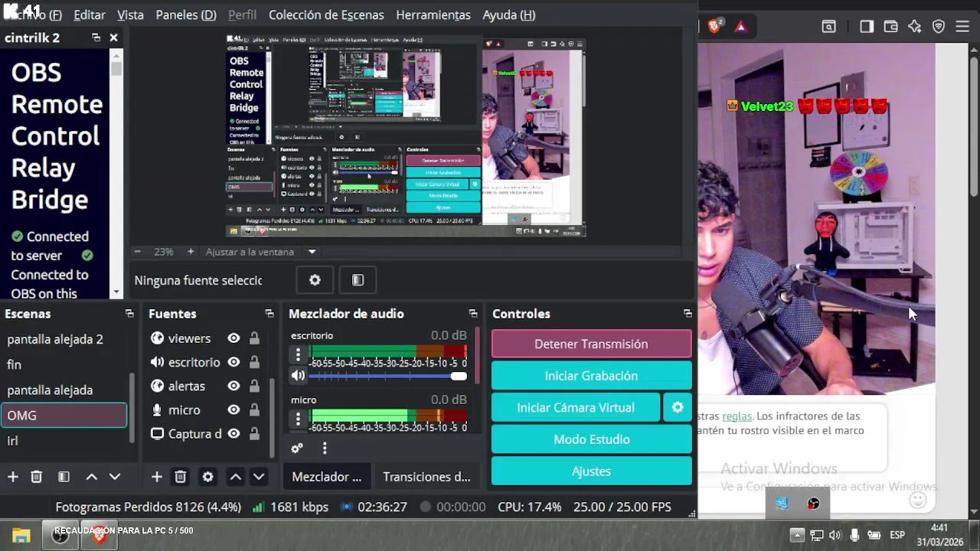Open the Ajustar a la ventana zoom dropdown

click(x=312, y=252)
